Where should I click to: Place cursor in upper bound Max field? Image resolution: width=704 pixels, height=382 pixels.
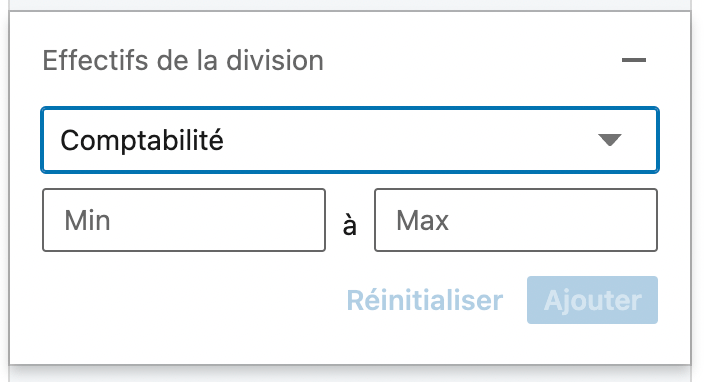516,220
